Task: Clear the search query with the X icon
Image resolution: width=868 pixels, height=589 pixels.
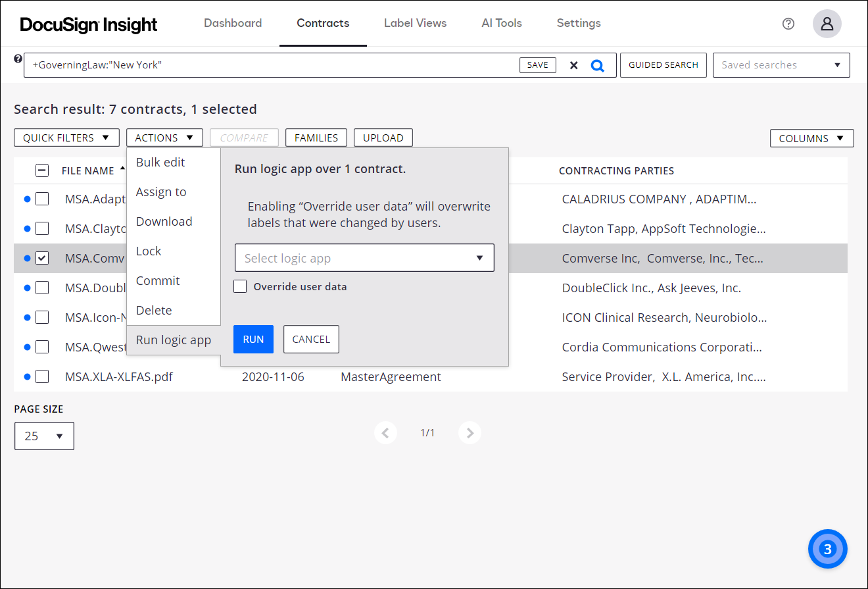Action: point(573,64)
